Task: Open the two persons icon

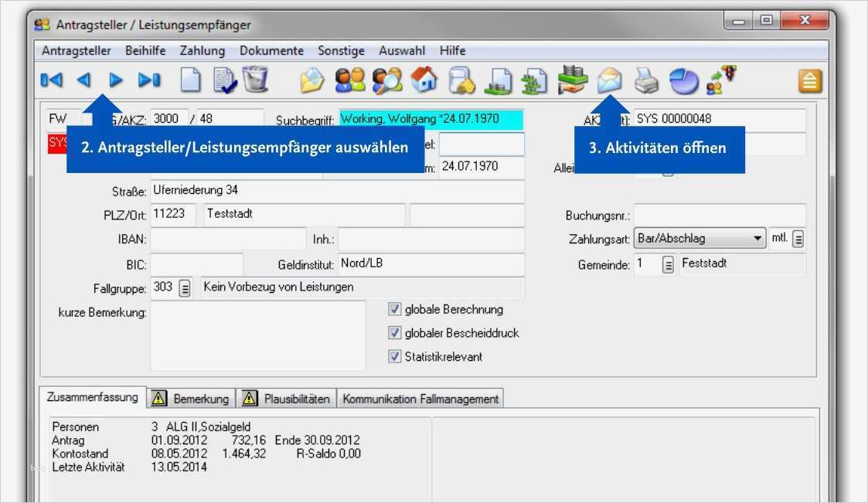Action: point(350,80)
